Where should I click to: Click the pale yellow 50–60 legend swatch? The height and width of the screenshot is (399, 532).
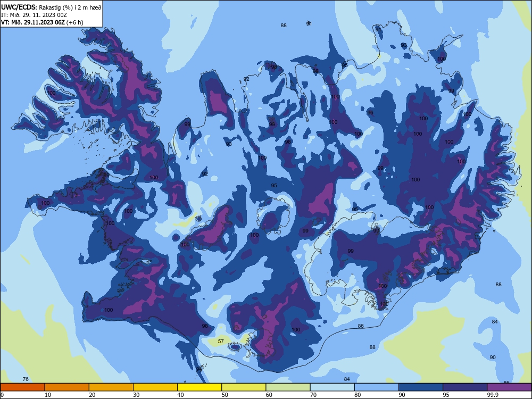click(244, 387)
